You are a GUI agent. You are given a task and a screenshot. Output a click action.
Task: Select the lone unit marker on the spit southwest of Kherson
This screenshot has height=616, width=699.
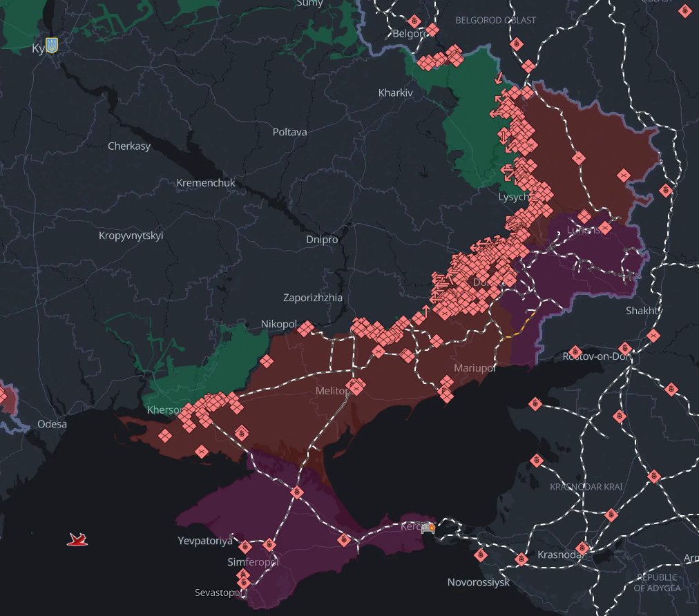tap(165, 436)
